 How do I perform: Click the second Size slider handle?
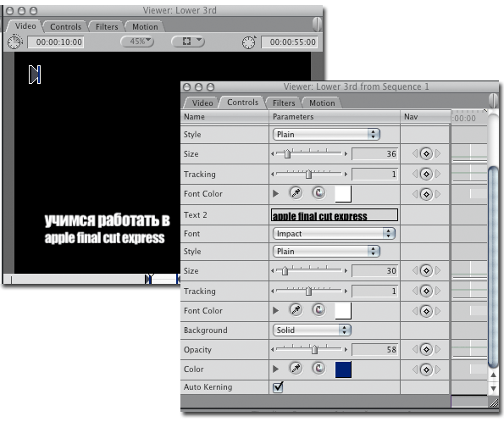point(285,271)
